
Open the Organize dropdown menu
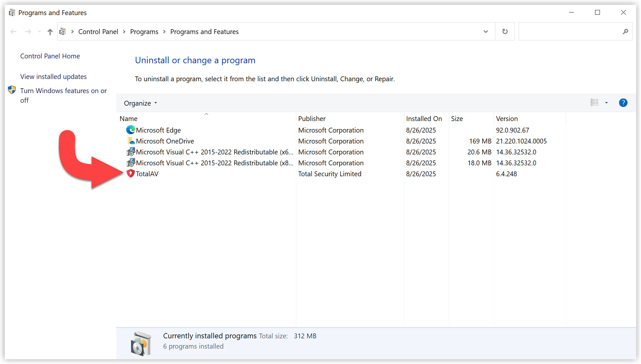click(x=140, y=103)
